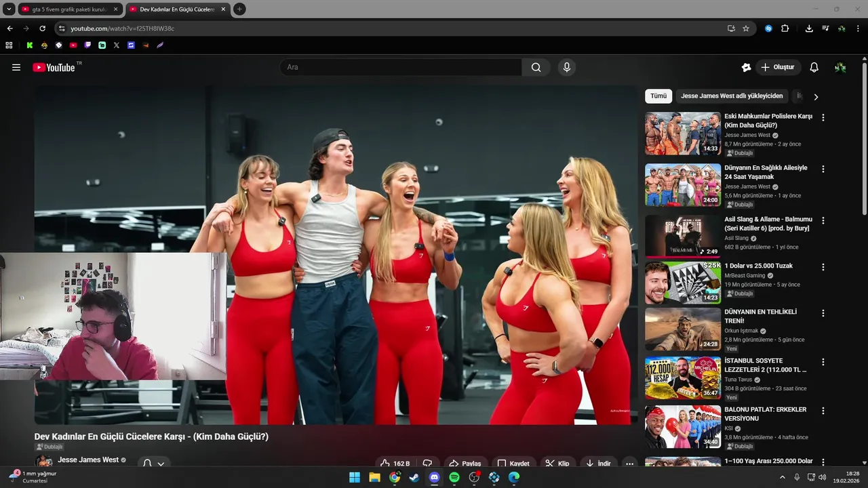Click the Oluştur create button
The width and height of the screenshot is (868, 488).
coord(778,67)
